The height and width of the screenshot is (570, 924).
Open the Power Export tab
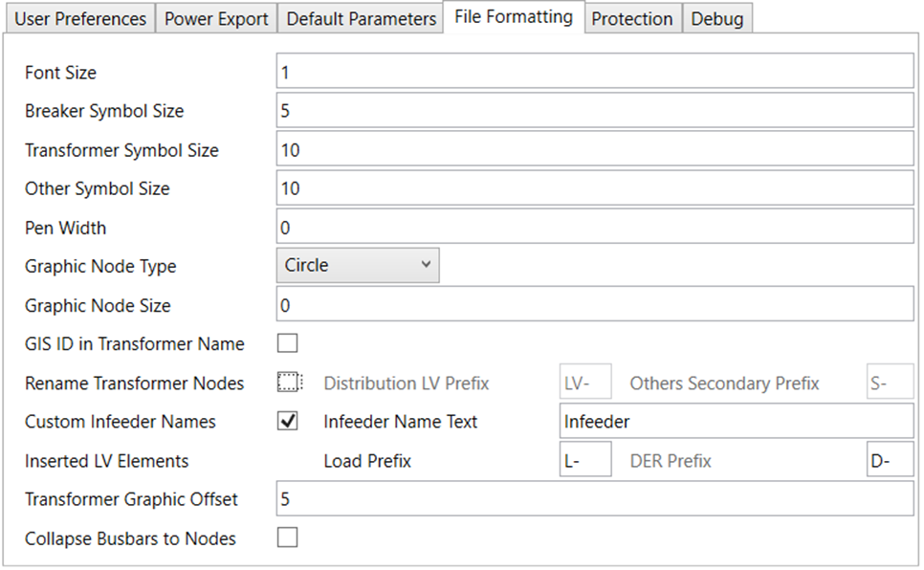click(x=216, y=19)
